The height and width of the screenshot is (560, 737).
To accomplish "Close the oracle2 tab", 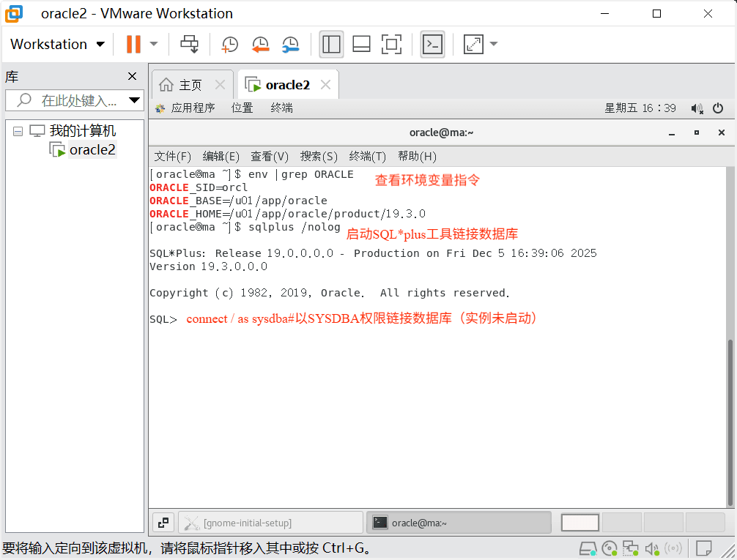I will (x=326, y=85).
